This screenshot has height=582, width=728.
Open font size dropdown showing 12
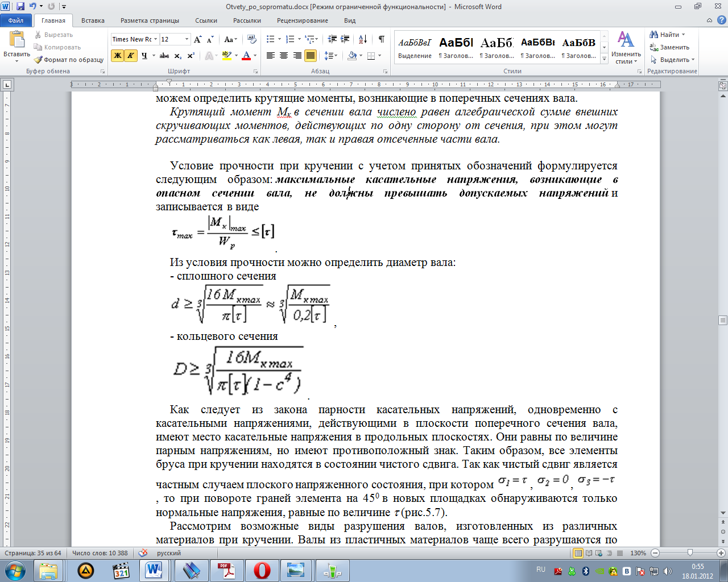click(x=187, y=39)
